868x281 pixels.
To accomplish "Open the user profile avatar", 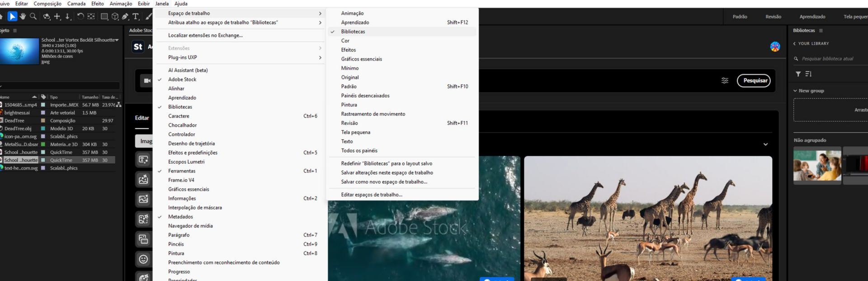I will [x=775, y=46].
